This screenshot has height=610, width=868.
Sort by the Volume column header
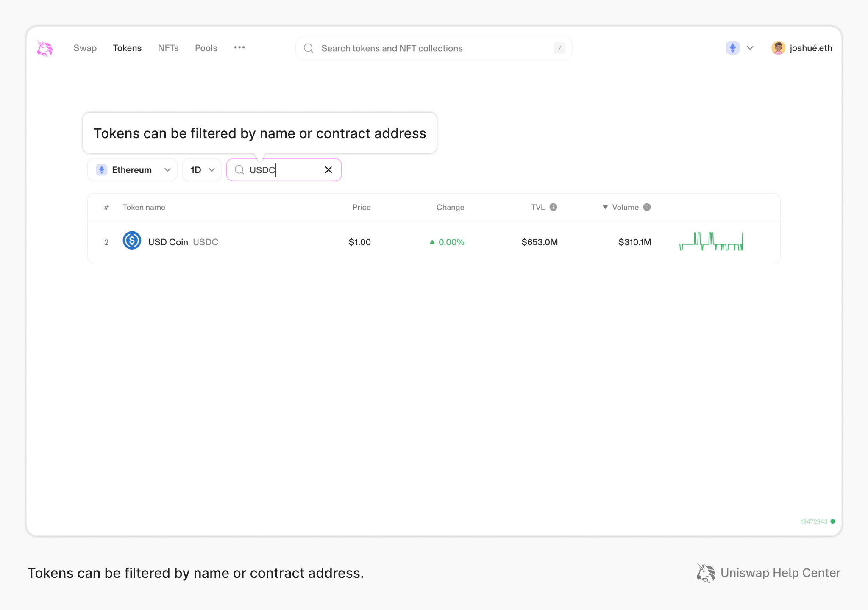[x=625, y=207]
